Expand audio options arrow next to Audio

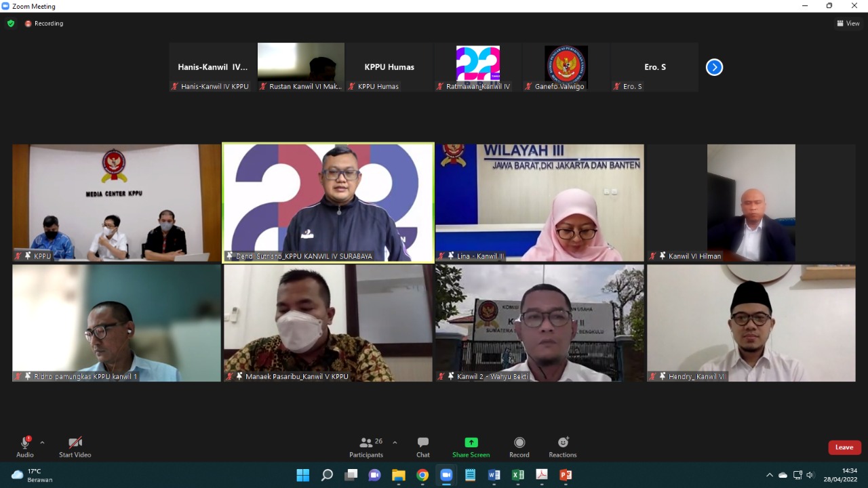coord(42,443)
